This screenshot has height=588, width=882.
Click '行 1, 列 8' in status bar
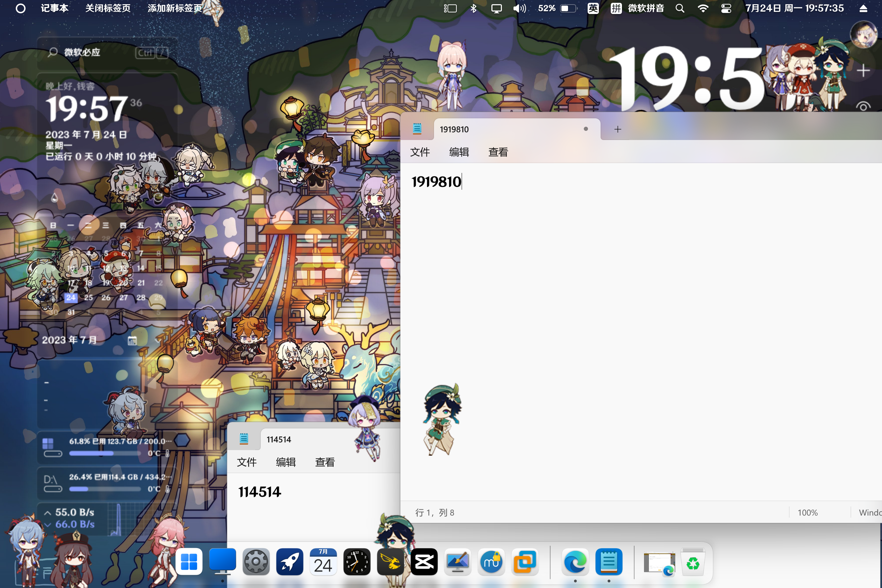[435, 513]
